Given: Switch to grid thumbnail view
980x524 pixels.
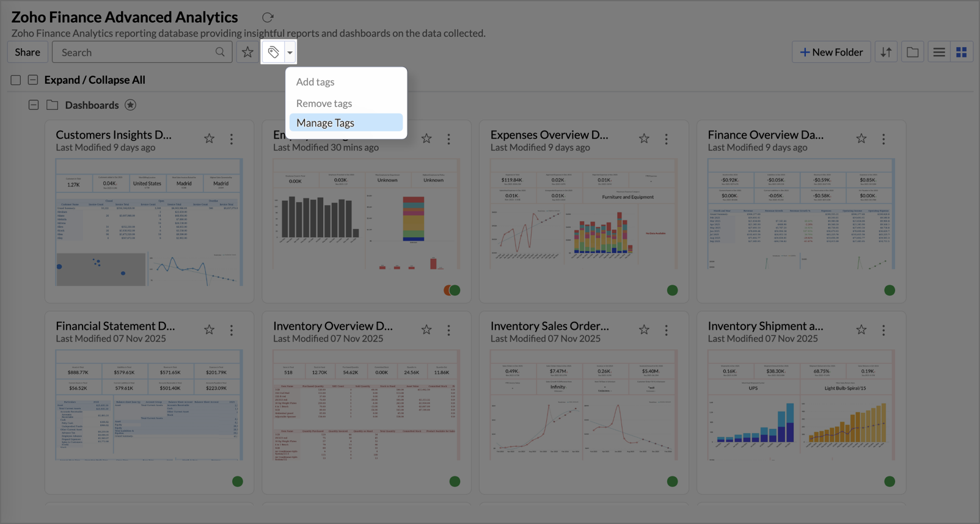Looking at the screenshot, I should point(961,53).
